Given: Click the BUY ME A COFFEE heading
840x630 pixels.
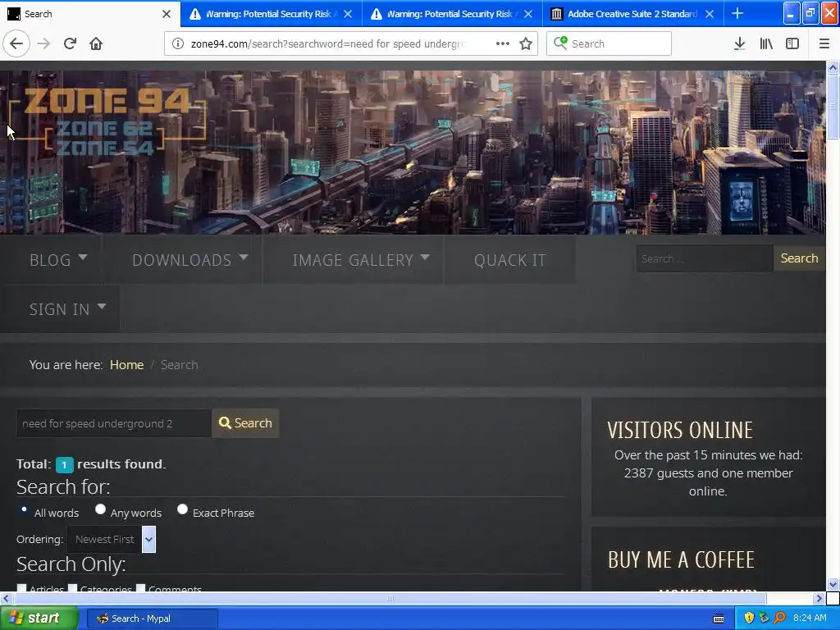Looking at the screenshot, I should [x=681, y=559].
